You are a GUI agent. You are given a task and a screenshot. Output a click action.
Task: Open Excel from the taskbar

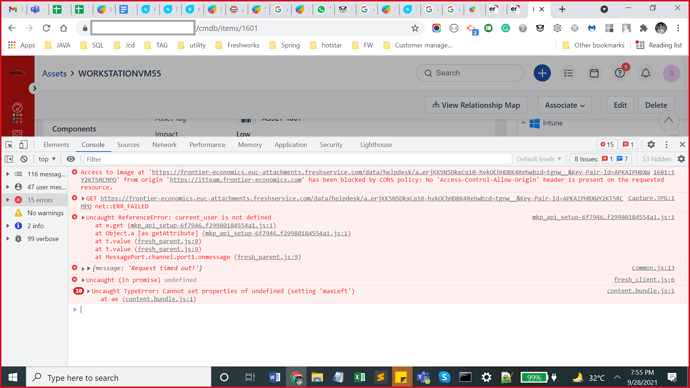(360, 377)
